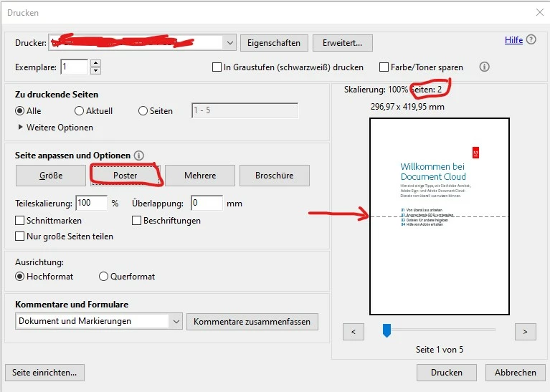
Task: Enable grayscale printing checkbox
Action: coord(217,67)
